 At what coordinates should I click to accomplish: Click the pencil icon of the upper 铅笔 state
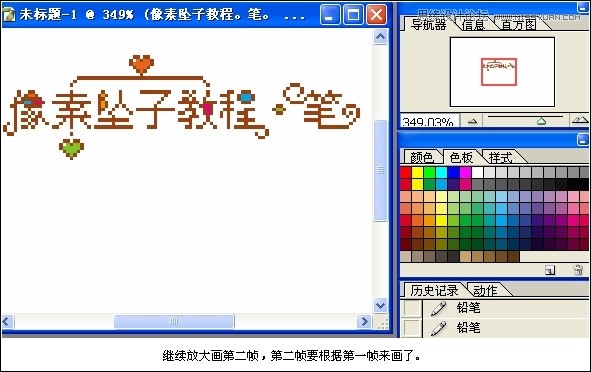coord(438,308)
